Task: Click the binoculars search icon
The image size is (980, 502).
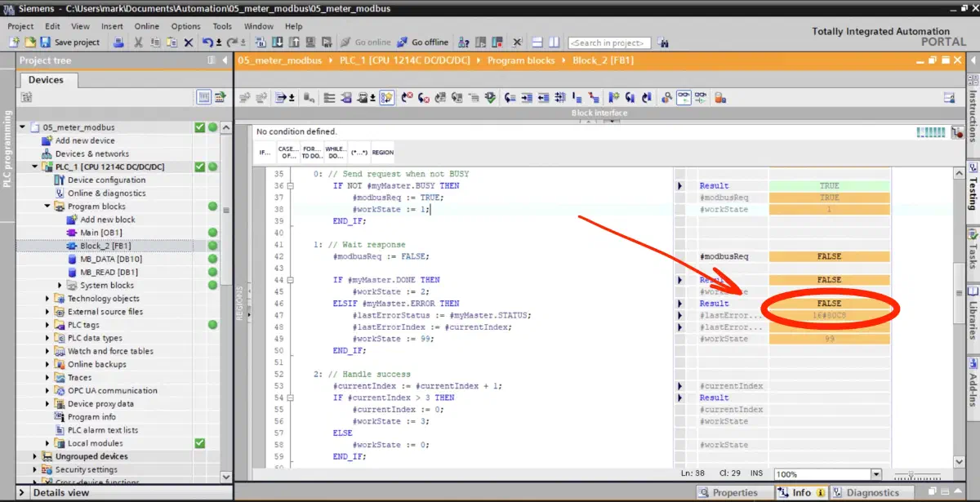Action: [663, 42]
